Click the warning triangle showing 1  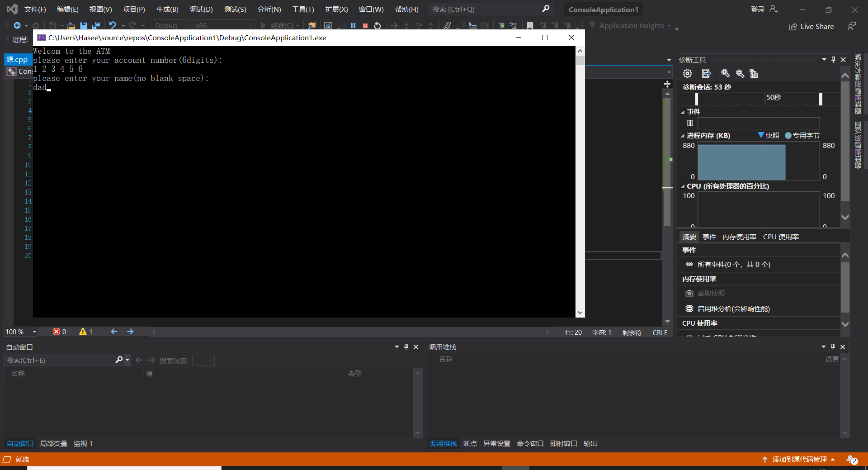(x=86, y=332)
